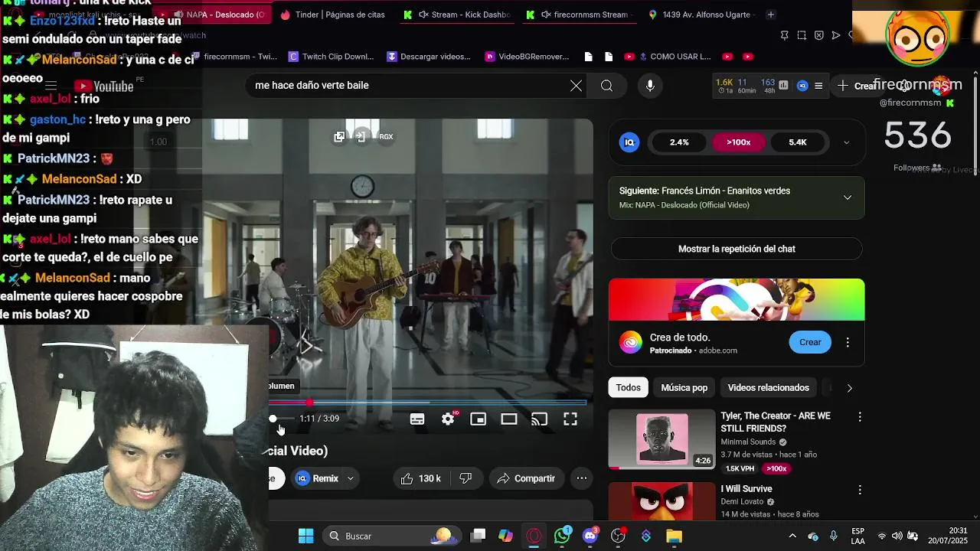Click the YouTube search text field

(410, 86)
